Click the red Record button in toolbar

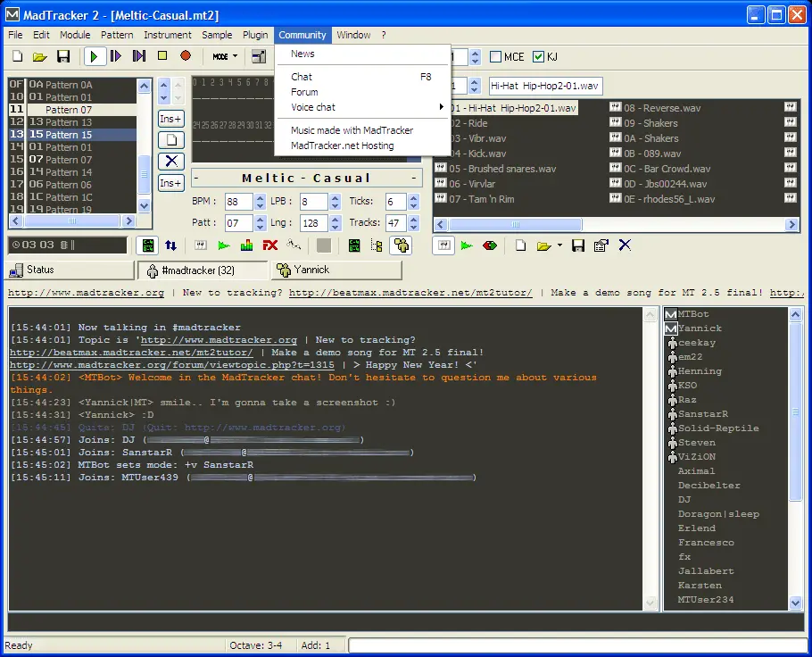tap(186, 56)
